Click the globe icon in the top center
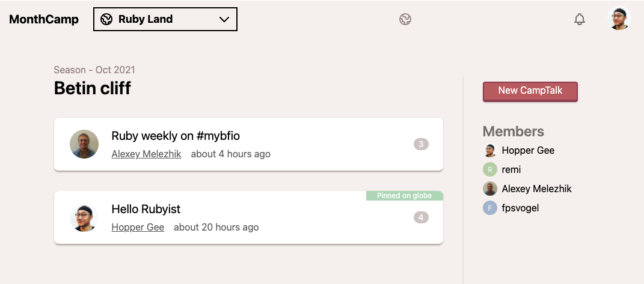The width and height of the screenshot is (644, 284). [405, 20]
